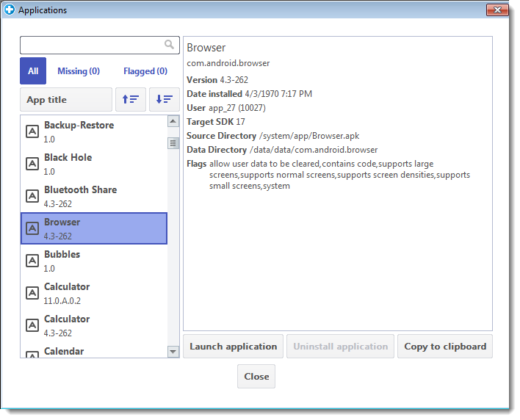
Task: Click the Bluetooth Share app icon
Action: coord(32,196)
